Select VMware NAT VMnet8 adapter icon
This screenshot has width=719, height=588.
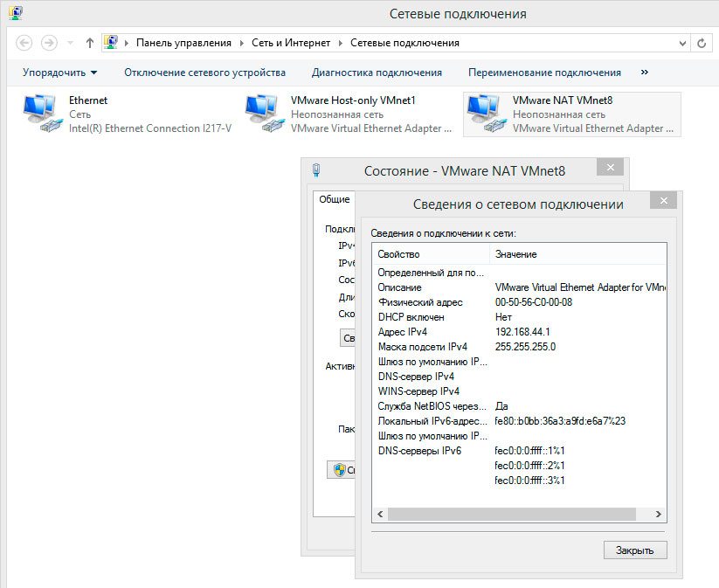click(x=486, y=114)
